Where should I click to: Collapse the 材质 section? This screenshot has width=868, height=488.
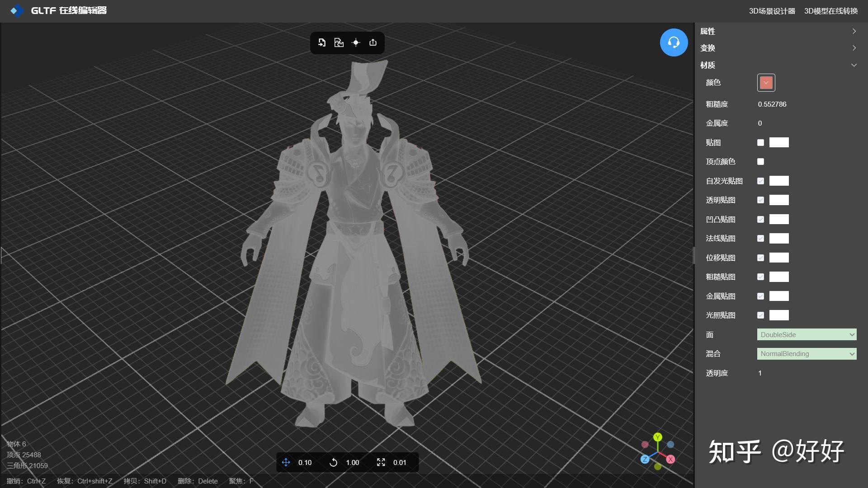click(778, 65)
